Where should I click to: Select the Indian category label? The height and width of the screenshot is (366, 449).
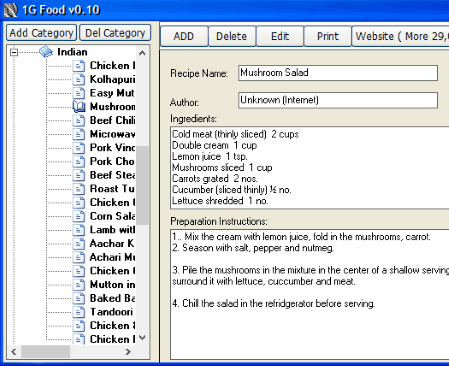(x=72, y=52)
